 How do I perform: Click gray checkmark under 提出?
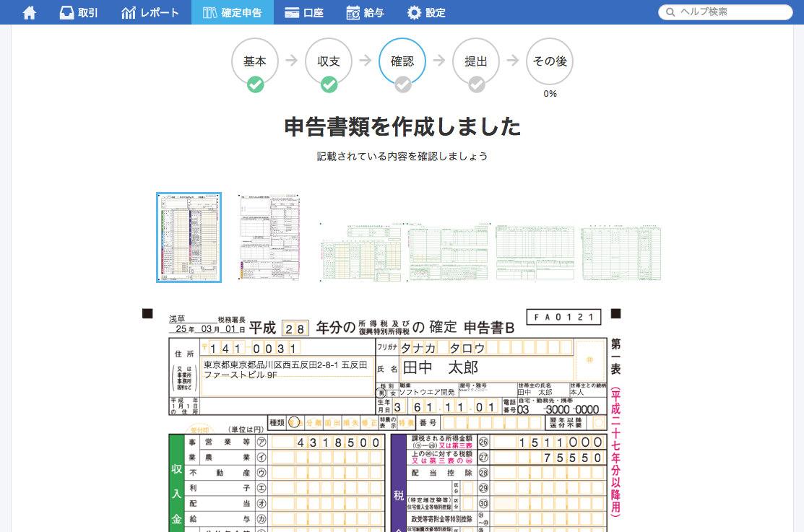coord(476,84)
